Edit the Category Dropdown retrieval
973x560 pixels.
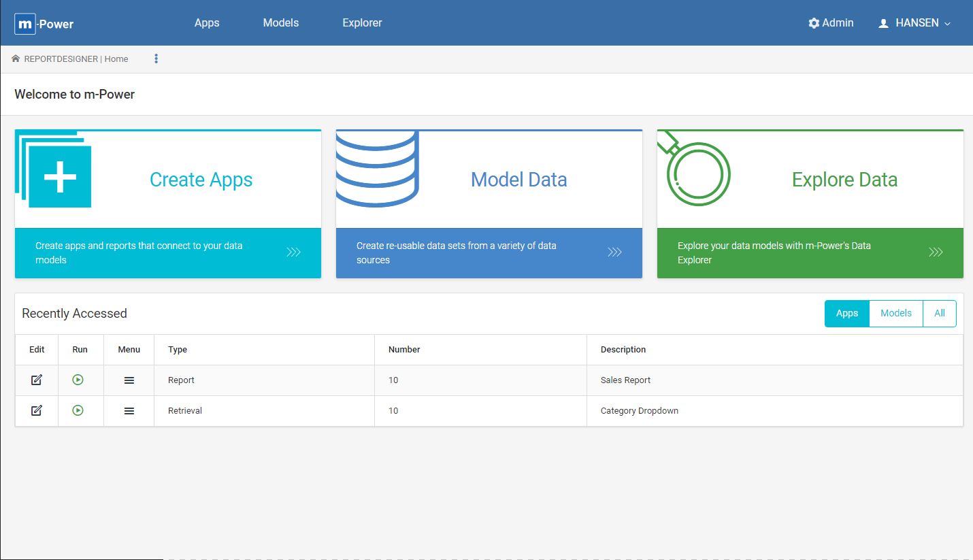37,410
